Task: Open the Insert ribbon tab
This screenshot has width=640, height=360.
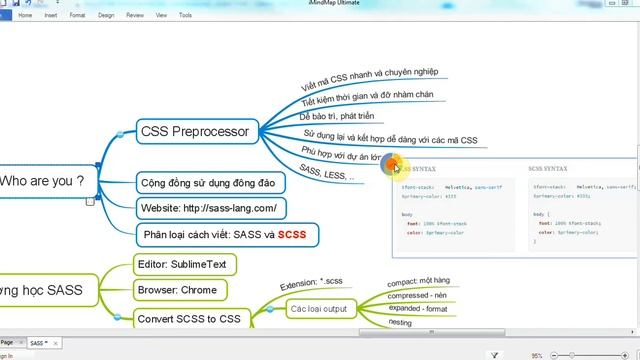Action: [x=51, y=15]
